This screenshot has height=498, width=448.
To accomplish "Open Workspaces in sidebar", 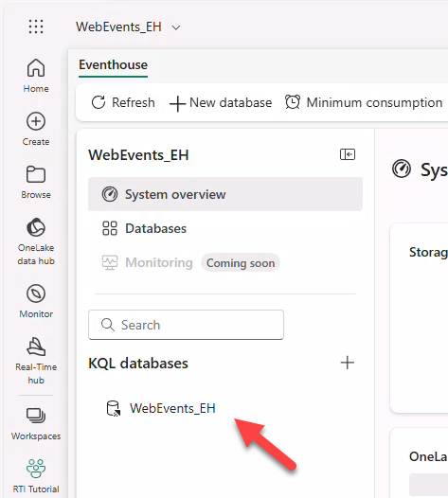I will pyautogui.click(x=36, y=423).
